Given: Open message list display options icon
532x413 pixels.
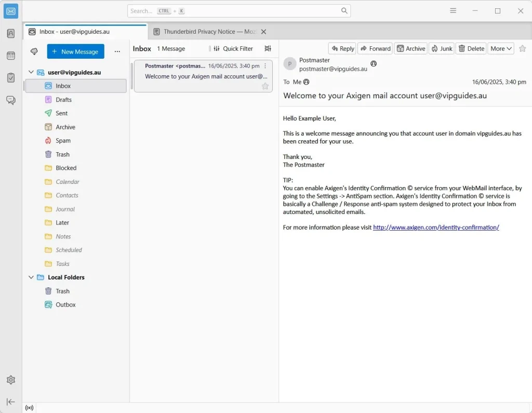Looking at the screenshot, I should tap(267, 48).
